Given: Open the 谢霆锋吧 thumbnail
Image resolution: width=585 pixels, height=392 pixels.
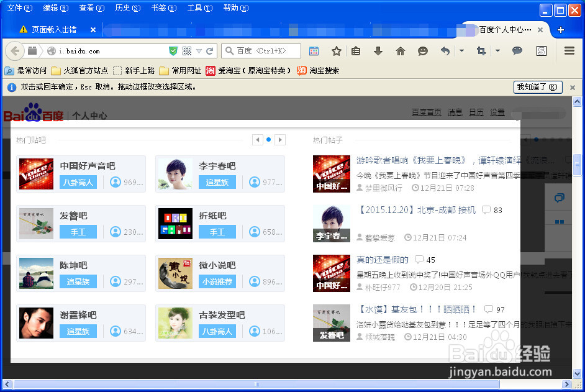Looking at the screenshot, I should click(36, 323).
